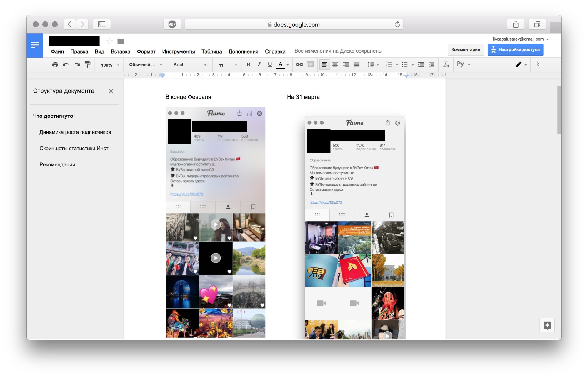
Task: Click the ABP Adblock Plus icon
Action: pos(172,24)
